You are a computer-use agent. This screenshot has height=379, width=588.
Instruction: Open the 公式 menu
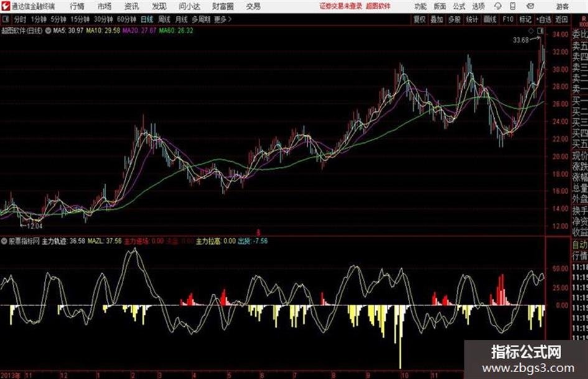(x=459, y=6)
